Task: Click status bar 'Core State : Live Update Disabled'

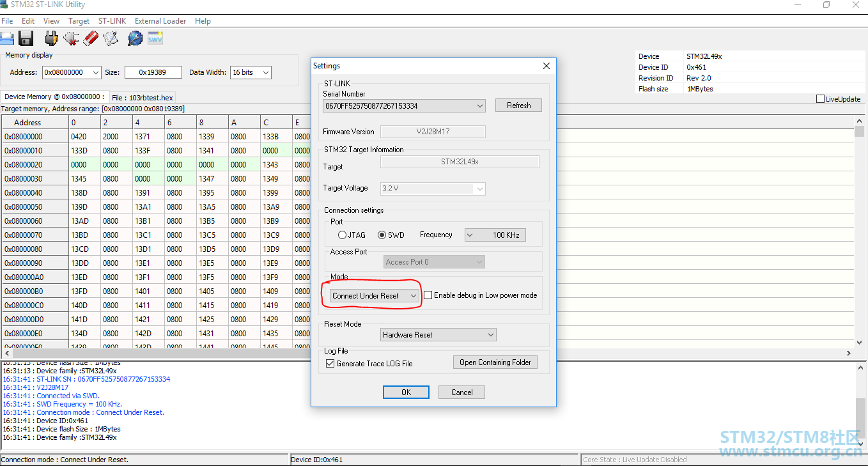Action: click(635, 460)
